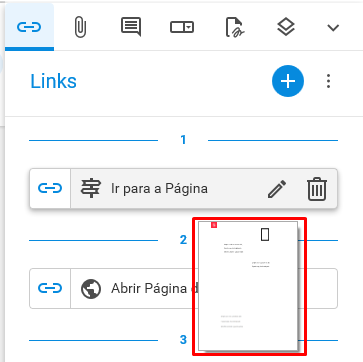Jump to the page 1 section divider
The height and width of the screenshot is (362, 363).
[183, 140]
